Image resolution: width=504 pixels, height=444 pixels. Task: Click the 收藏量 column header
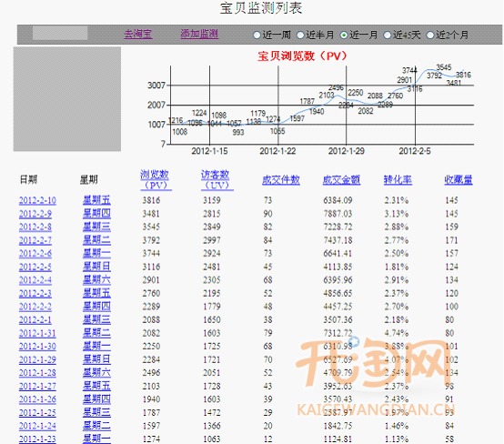pos(459,180)
